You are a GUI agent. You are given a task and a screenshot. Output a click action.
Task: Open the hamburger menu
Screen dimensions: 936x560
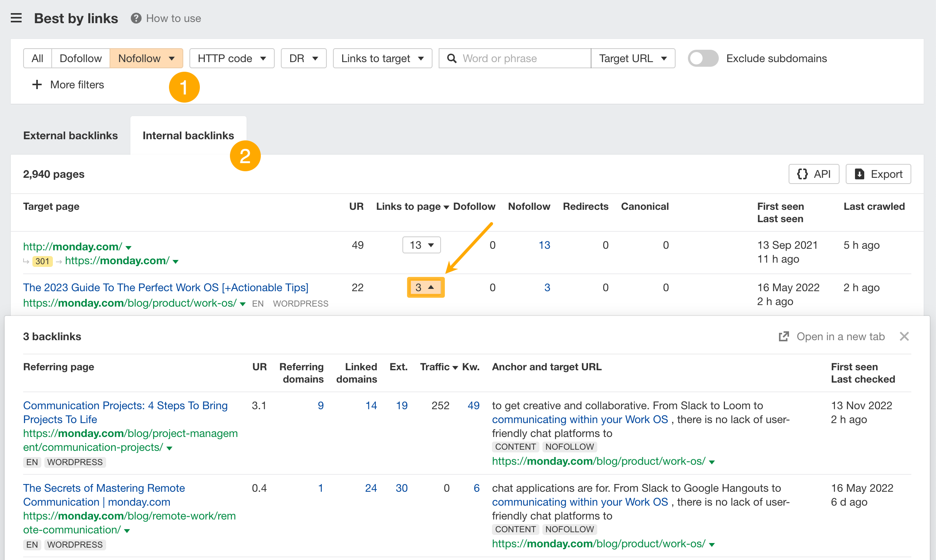16,18
